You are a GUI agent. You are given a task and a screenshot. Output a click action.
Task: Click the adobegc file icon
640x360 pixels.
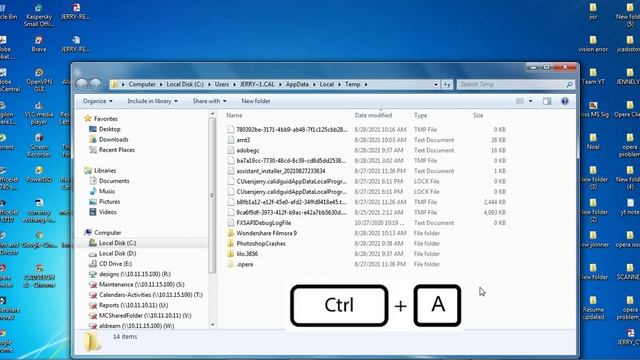(231, 150)
